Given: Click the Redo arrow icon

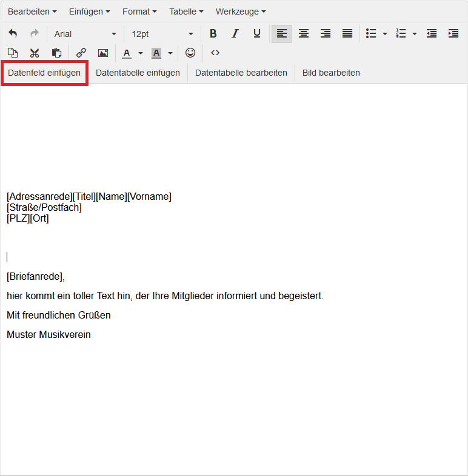Looking at the screenshot, I should (x=35, y=33).
